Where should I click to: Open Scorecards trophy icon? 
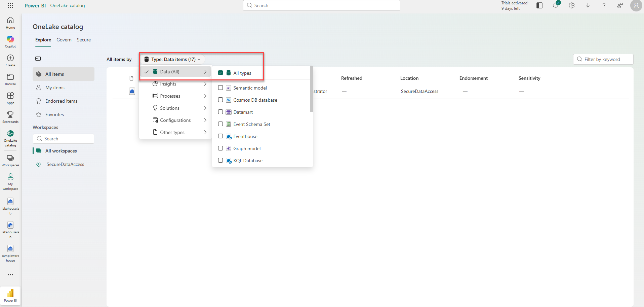tap(10, 114)
